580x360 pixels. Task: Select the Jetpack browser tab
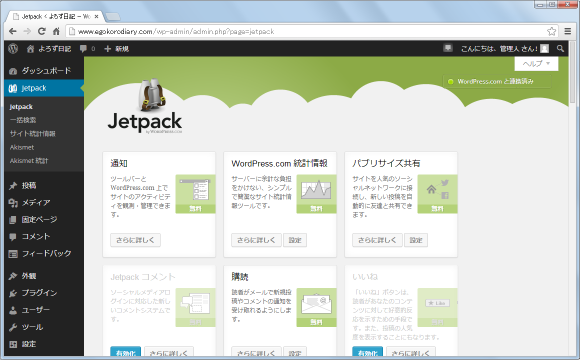(x=55, y=16)
